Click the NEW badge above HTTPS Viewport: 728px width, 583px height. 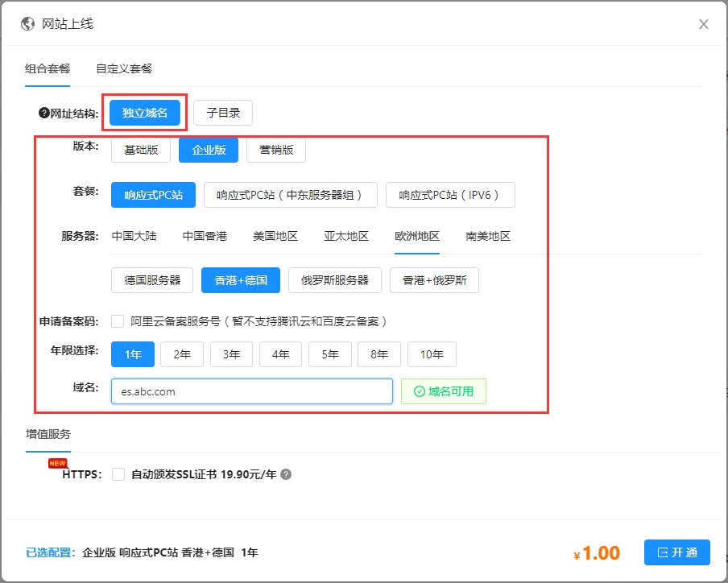point(57,463)
